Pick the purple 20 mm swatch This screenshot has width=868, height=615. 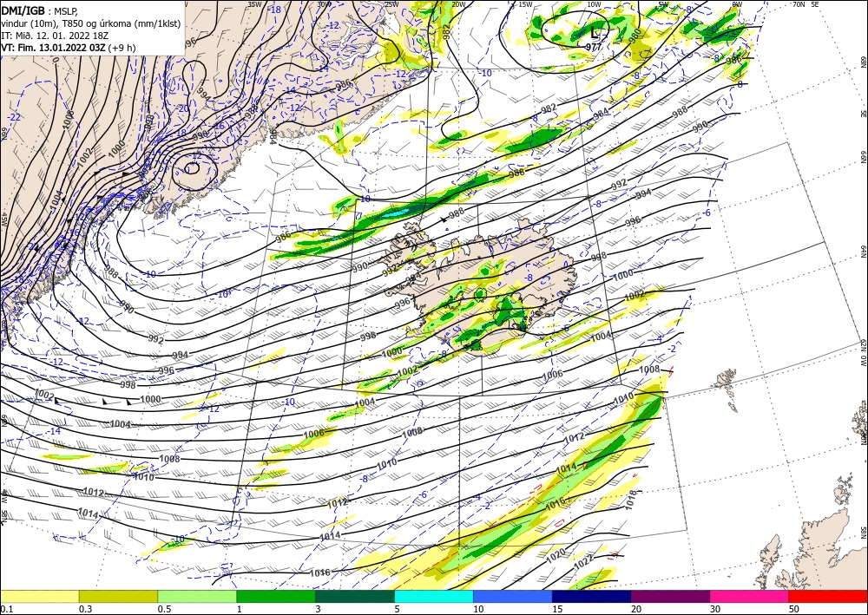click(x=670, y=596)
